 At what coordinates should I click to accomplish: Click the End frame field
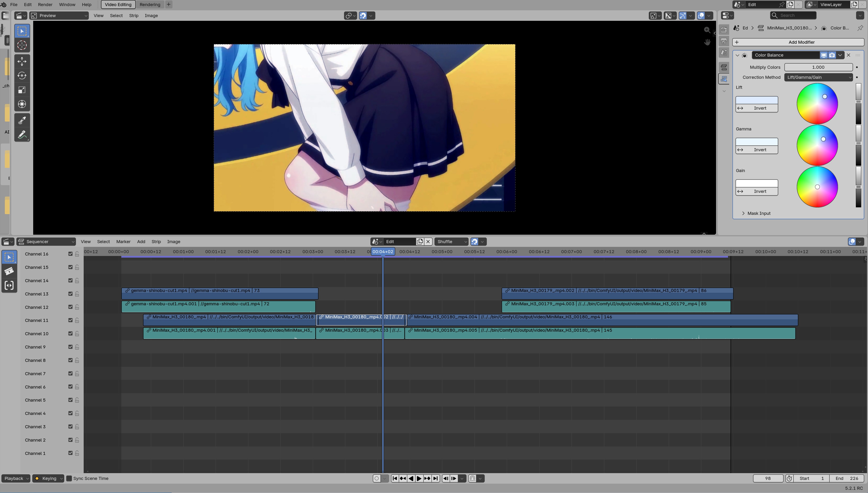pos(846,479)
